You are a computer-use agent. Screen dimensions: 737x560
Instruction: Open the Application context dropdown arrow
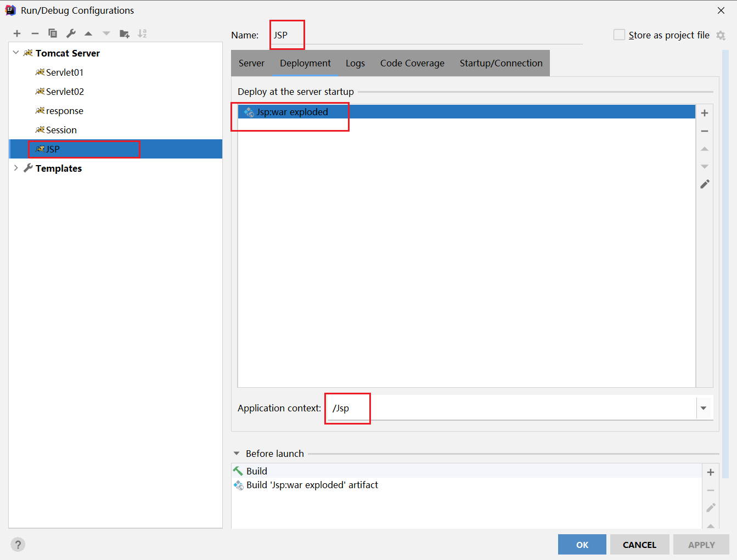[704, 408]
